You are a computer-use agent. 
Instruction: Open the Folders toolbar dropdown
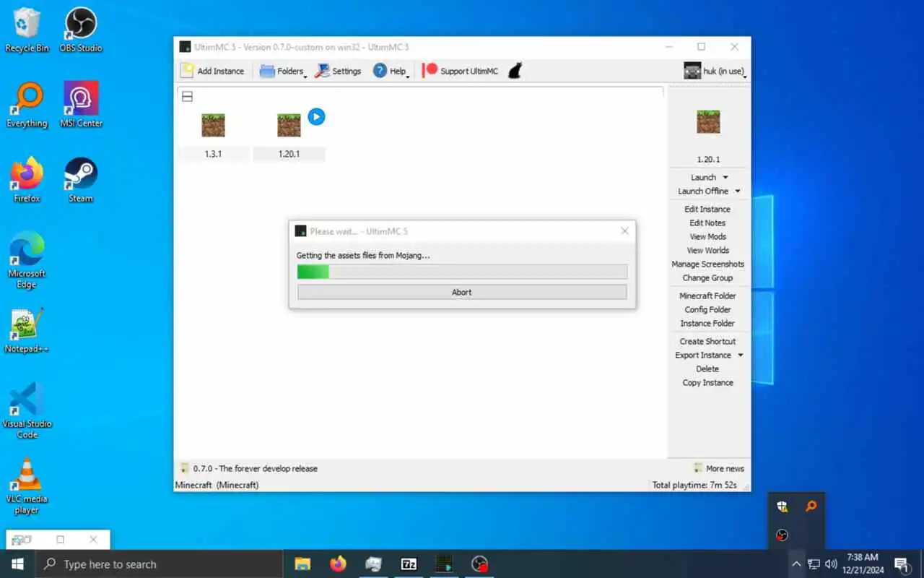pyautogui.click(x=282, y=71)
